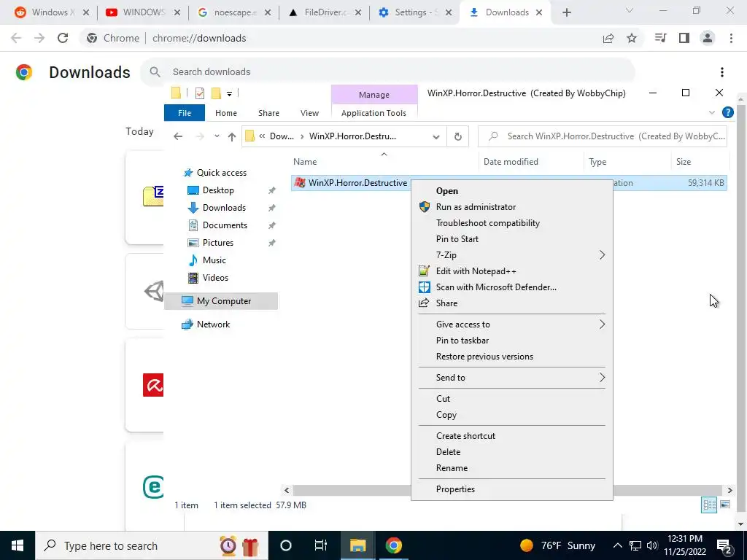This screenshot has height=560, width=747.
Task: Click Open at top of context menu
Action: (446, 191)
